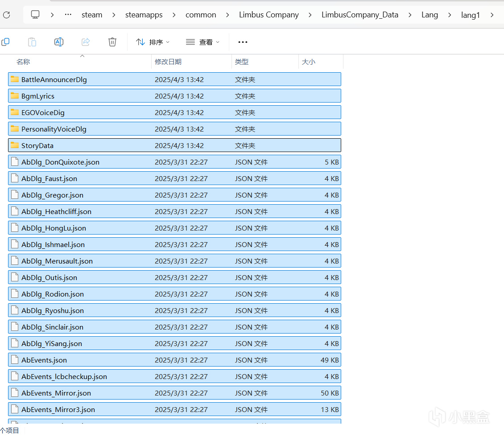Sort by the 名称 column header
The width and height of the screenshot is (504, 437).
pos(23,62)
